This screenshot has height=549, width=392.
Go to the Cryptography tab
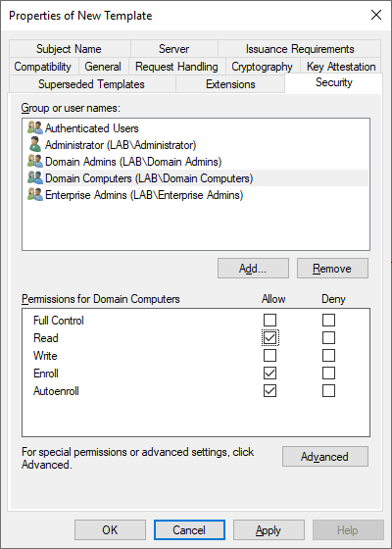[263, 67]
